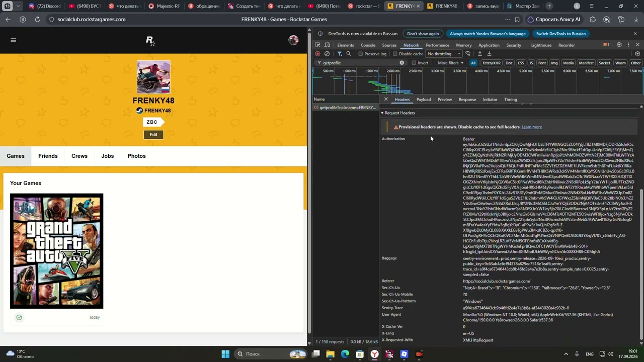Open the Payload tab of request details
644x362 pixels.
click(x=424, y=100)
